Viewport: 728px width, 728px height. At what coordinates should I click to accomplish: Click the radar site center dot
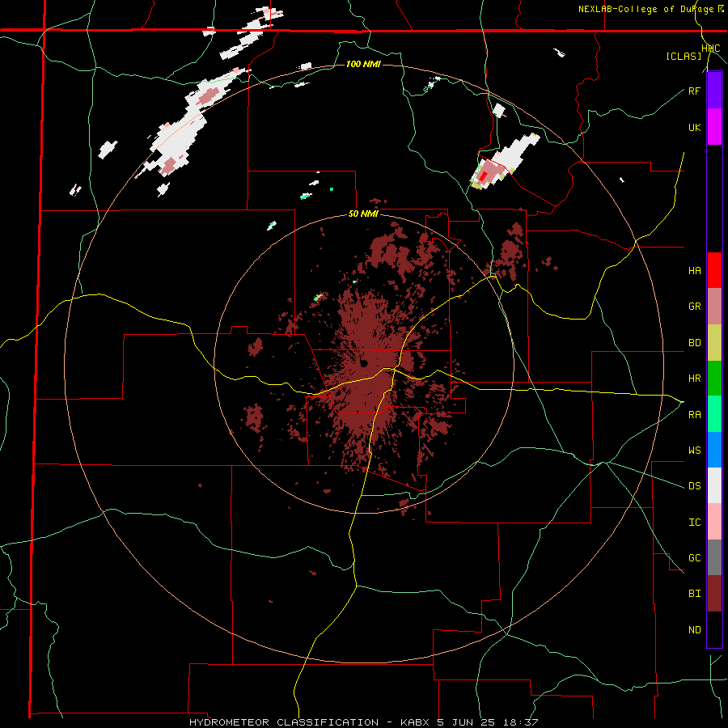[x=363, y=363]
